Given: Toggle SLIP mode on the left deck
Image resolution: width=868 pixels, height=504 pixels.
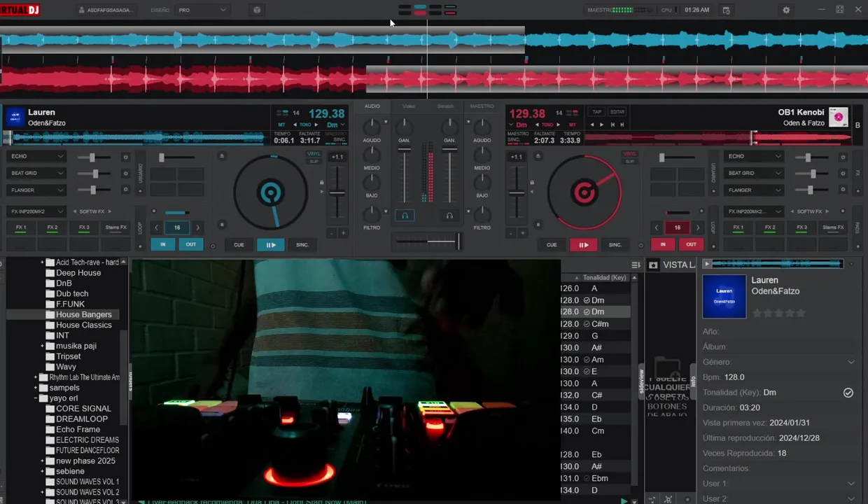Looking at the screenshot, I should pos(314,161).
